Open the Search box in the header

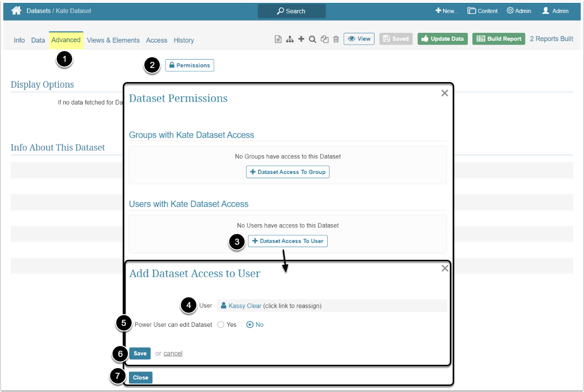292,11
